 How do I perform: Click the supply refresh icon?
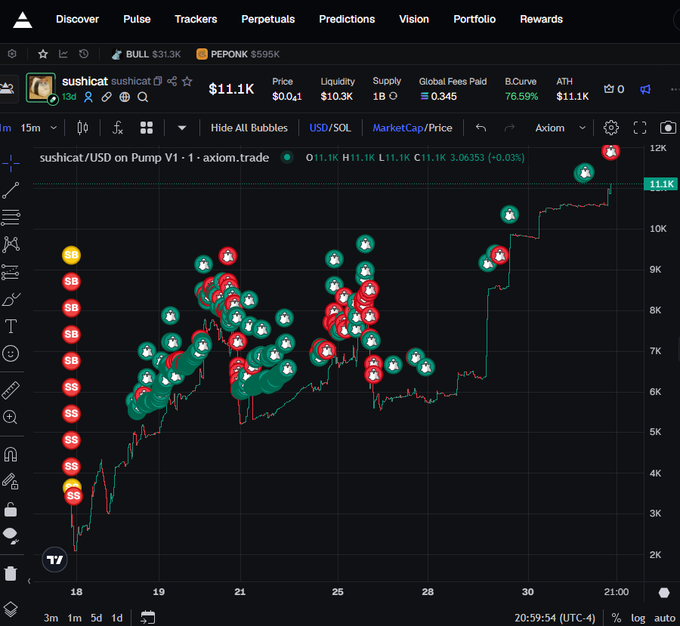point(393,96)
